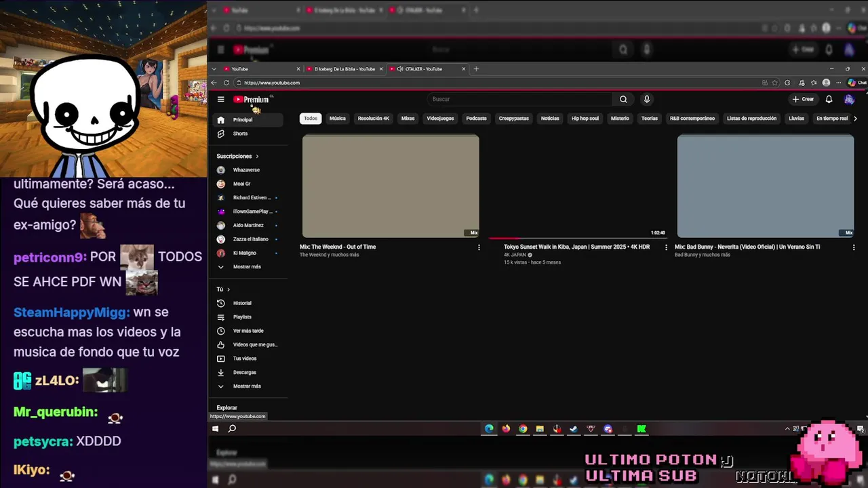This screenshot has width=868, height=488.
Task: Open Zazza el italiano channel
Action: 248,239
